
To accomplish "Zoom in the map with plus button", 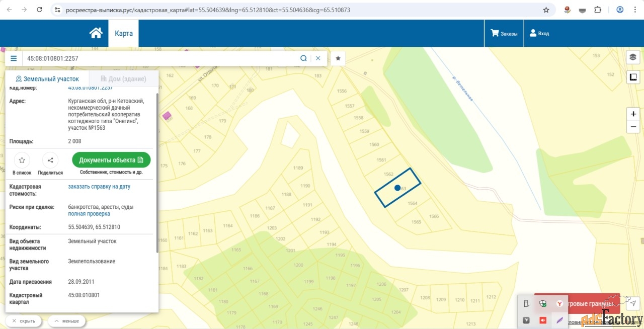I will click(633, 114).
